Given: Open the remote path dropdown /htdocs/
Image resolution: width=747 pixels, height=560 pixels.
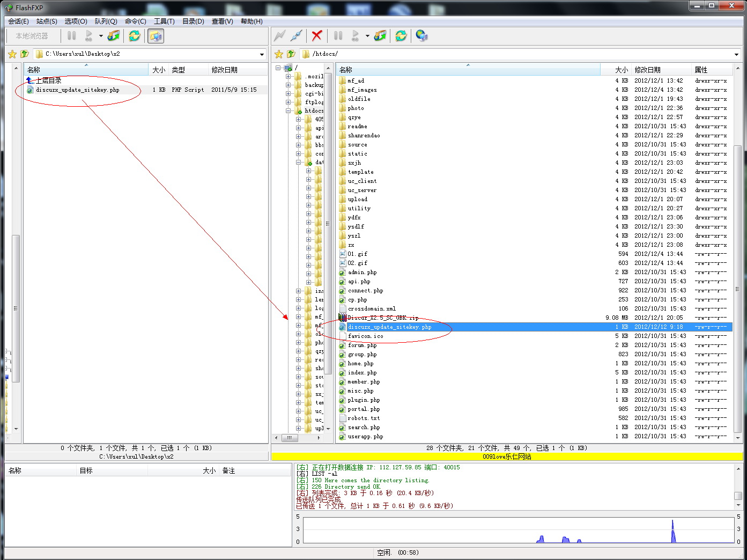Looking at the screenshot, I should pyautogui.click(x=737, y=54).
